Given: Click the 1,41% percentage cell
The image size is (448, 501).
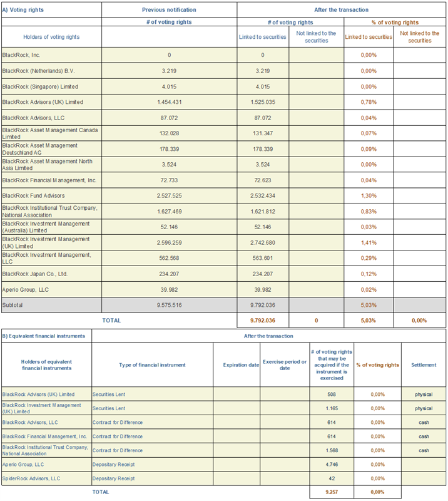Looking at the screenshot, I should click(x=369, y=242).
